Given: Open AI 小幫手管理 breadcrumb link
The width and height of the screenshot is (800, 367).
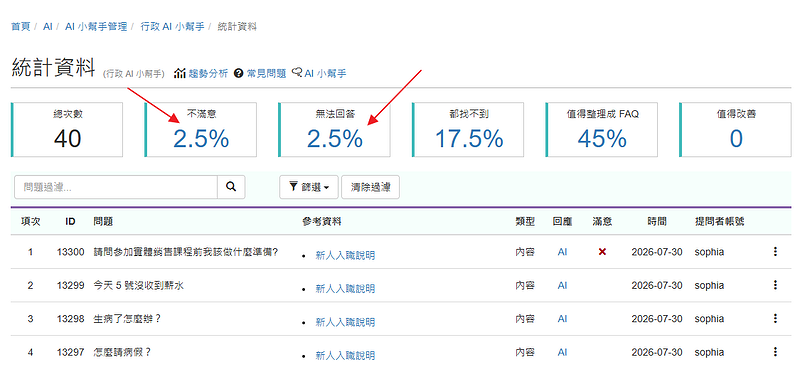Looking at the screenshot, I should pyautogui.click(x=96, y=27).
